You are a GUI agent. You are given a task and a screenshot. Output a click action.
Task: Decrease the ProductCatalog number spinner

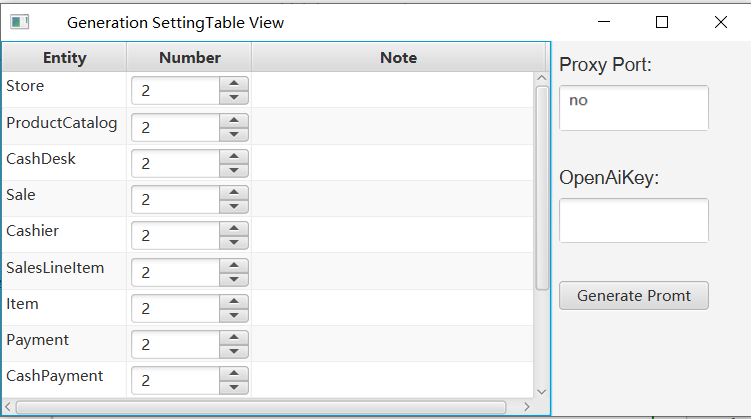pyautogui.click(x=233, y=133)
